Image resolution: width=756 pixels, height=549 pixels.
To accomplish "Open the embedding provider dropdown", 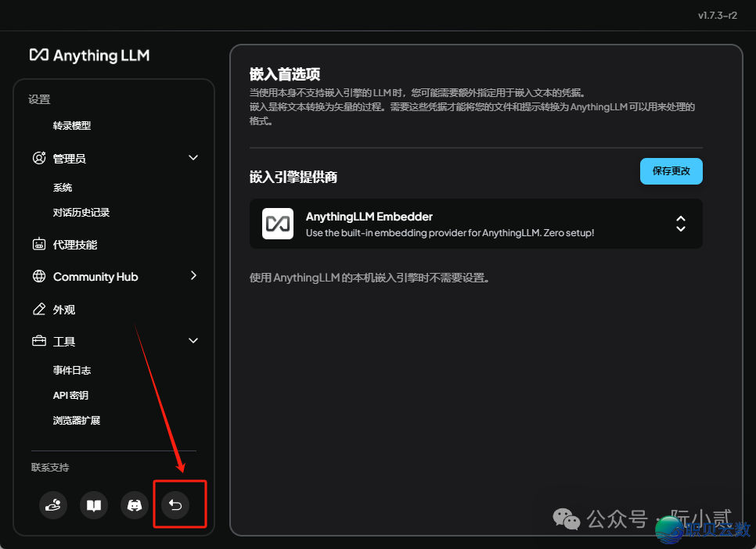I will [x=680, y=224].
